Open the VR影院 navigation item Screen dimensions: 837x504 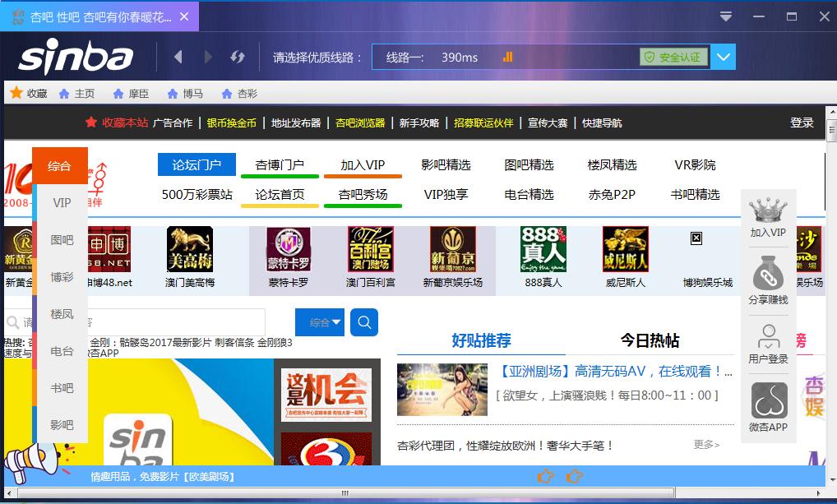click(695, 165)
